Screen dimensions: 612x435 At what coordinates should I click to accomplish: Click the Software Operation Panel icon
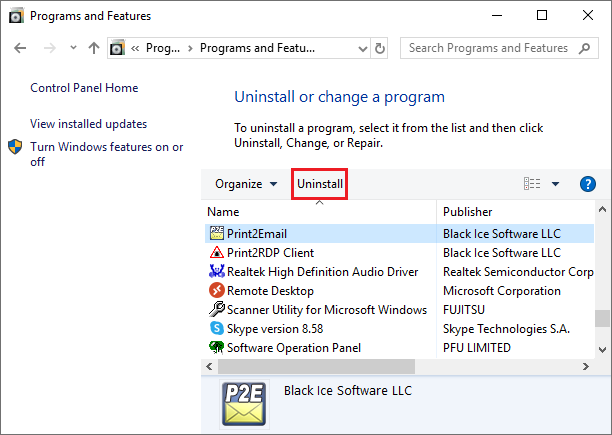tap(217, 347)
